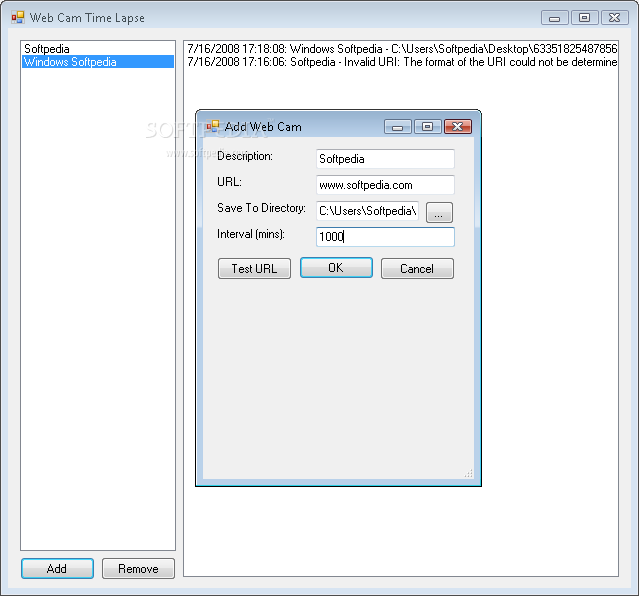Click the Add Web Cam dialog icon
The width and height of the screenshot is (639, 596).
coord(213,126)
